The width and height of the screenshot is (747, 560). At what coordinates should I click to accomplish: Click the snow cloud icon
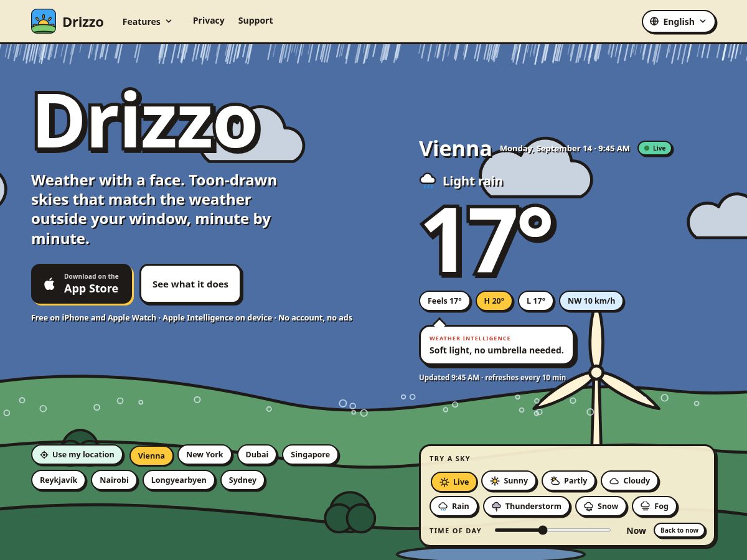589,506
